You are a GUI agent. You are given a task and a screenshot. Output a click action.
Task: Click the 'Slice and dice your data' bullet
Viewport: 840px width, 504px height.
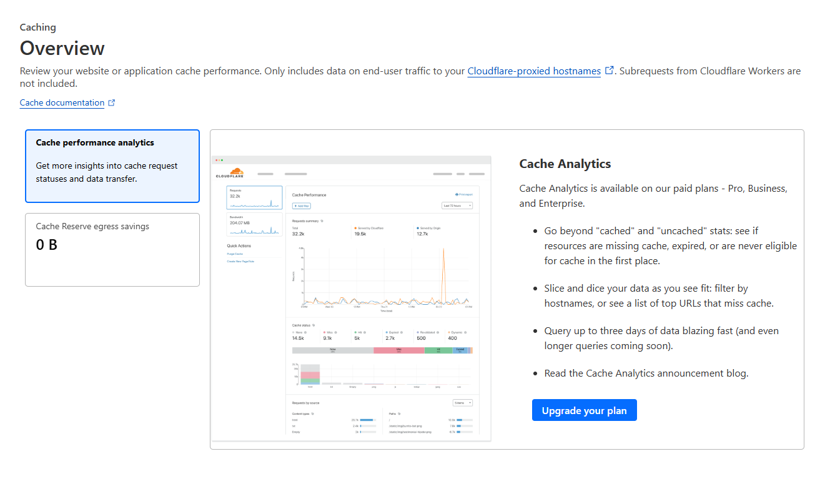659,296
